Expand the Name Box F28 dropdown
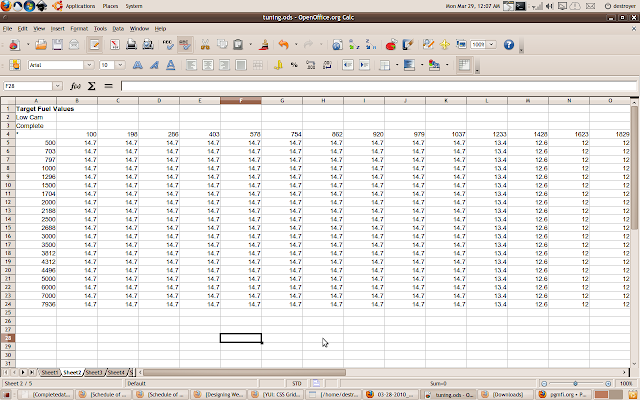 58,86
